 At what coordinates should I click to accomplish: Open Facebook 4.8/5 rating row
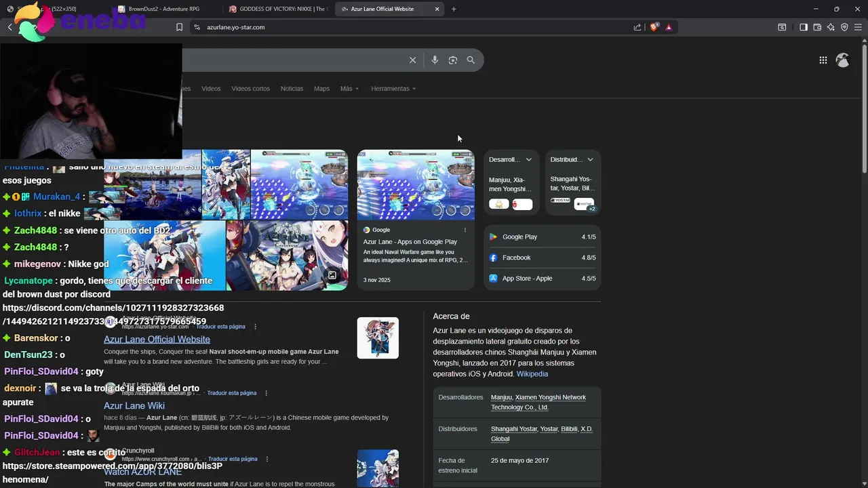pos(542,258)
